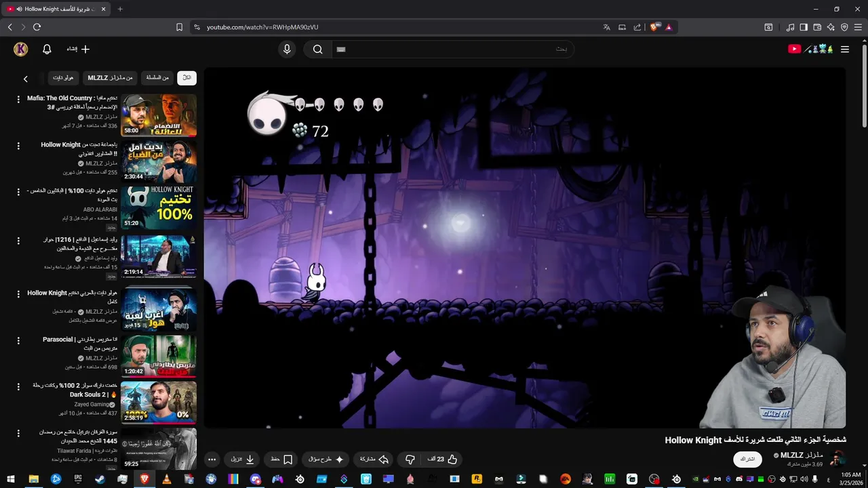Click the chips scroll arrow chevron
This screenshot has width=868, height=488.
pyautogui.click(x=26, y=79)
